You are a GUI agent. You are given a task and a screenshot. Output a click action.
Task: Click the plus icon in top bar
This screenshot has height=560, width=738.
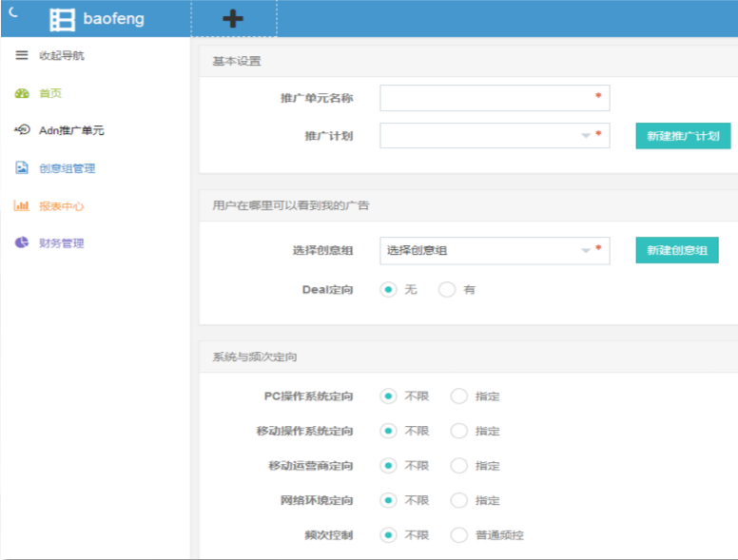232,19
